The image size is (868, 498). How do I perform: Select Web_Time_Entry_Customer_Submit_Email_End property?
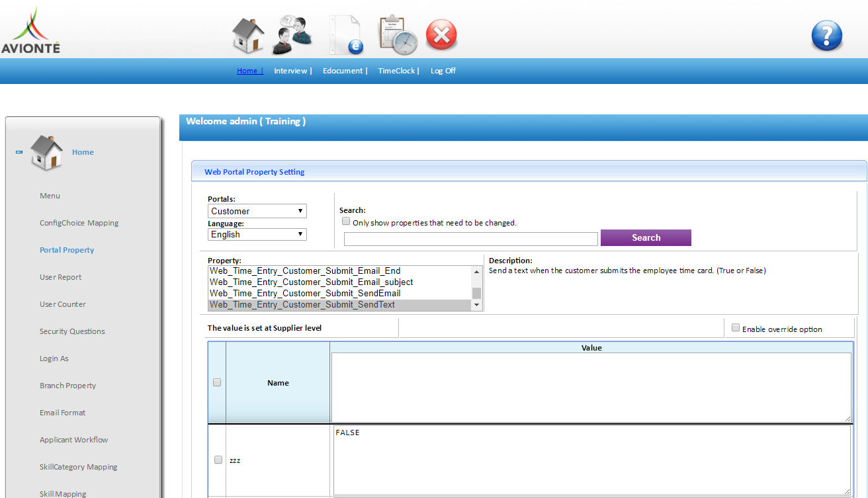[x=340, y=270]
